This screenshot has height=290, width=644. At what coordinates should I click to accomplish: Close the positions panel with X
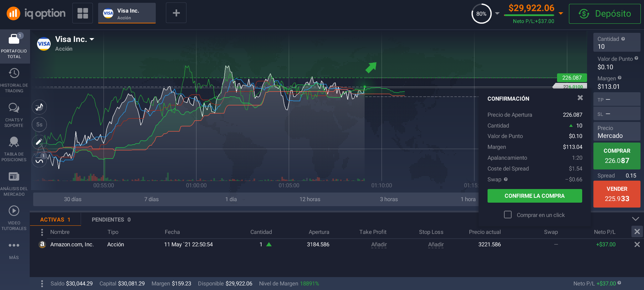(x=637, y=231)
